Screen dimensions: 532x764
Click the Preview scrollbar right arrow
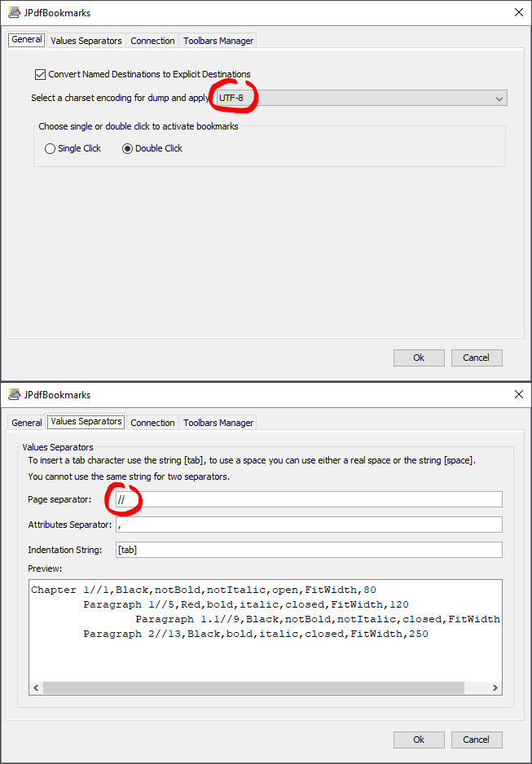[495, 688]
